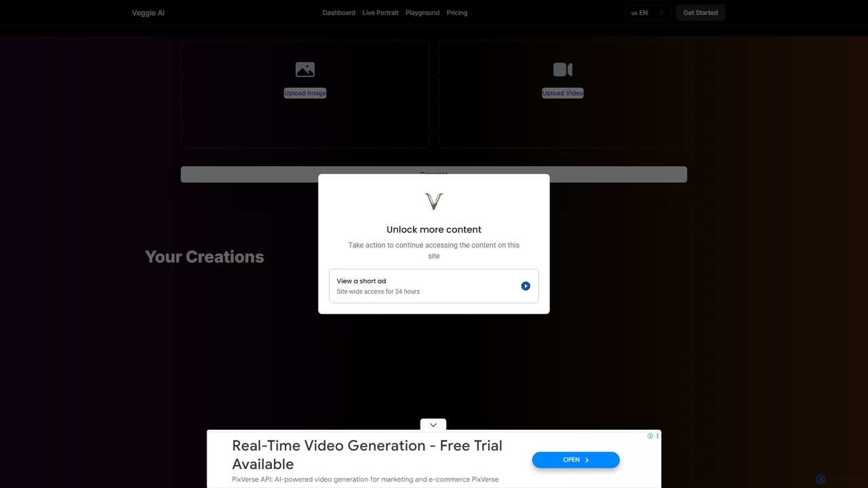Open the Dashboard nav item
Viewport: 868px width, 488px height.
point(338,13)
